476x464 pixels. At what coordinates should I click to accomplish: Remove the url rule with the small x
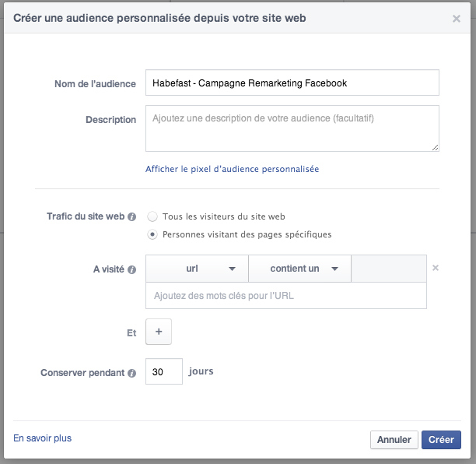[436, 268]
